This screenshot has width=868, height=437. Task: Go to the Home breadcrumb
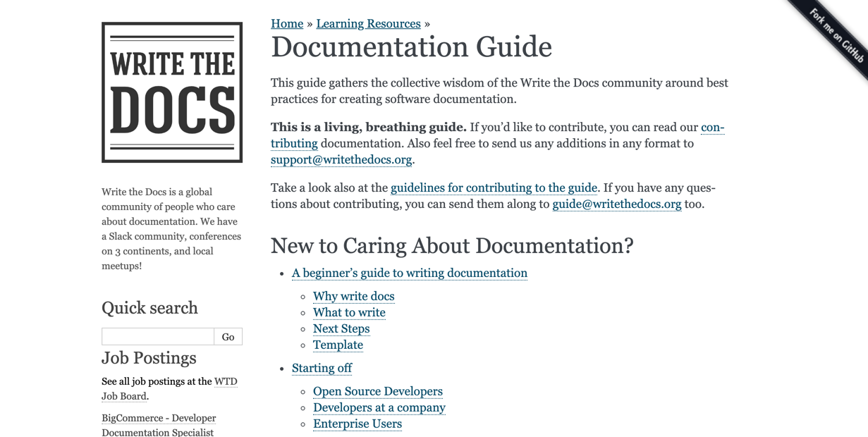(x=287, y=23)
